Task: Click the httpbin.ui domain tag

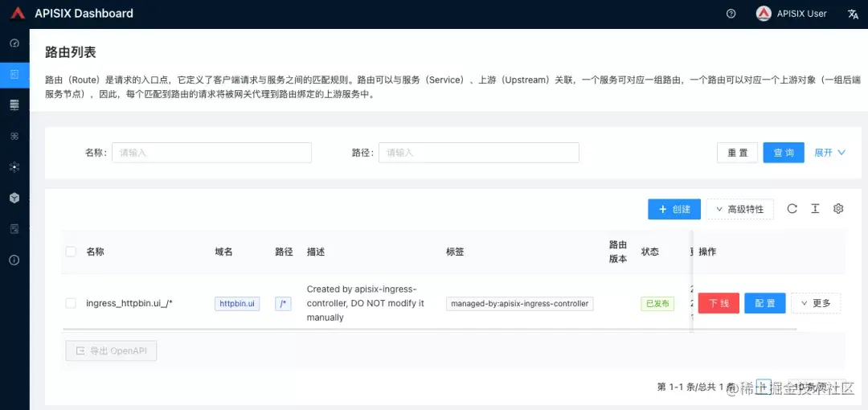Action: tap(237, 304)
